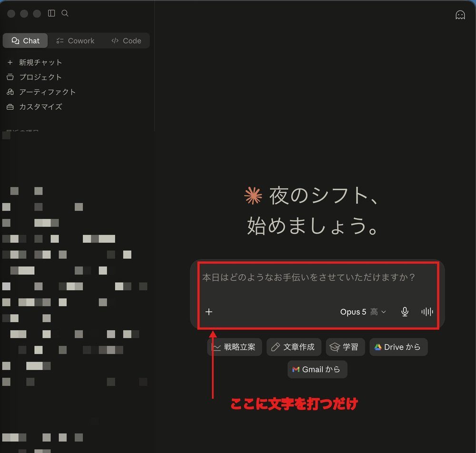
Task: Switch to the Cowork tab
Action: 75,40
